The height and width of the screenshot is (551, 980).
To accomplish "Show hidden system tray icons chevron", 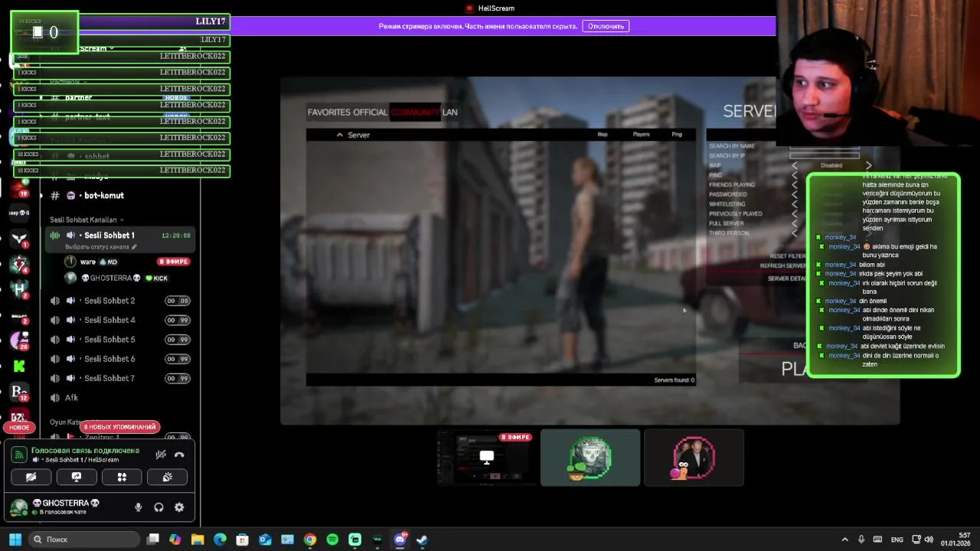I will 845,540.
